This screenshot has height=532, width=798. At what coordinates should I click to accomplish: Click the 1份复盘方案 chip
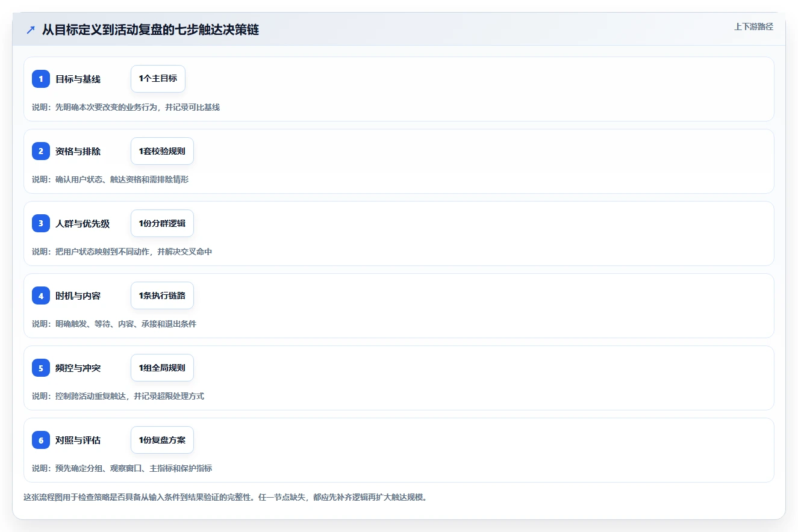(162, 440)
